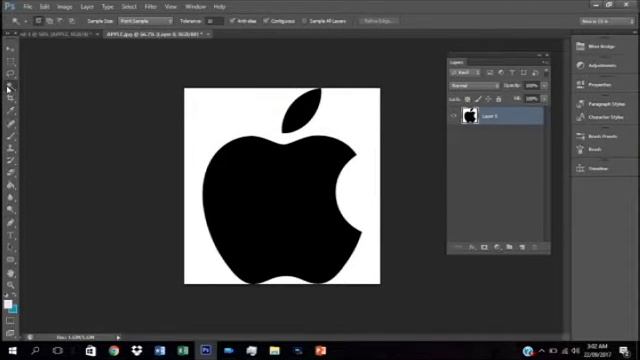Click Lock Transparent Pixels icon
Image resolution: width=640 pixels, height=360 pixels.
467,99
